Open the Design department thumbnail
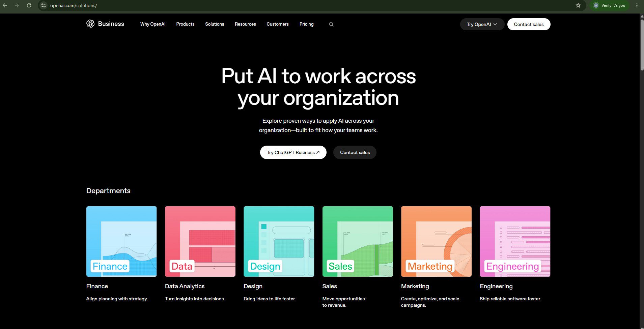The width and height of the screenshot is (644, 329). coord(279,241)
